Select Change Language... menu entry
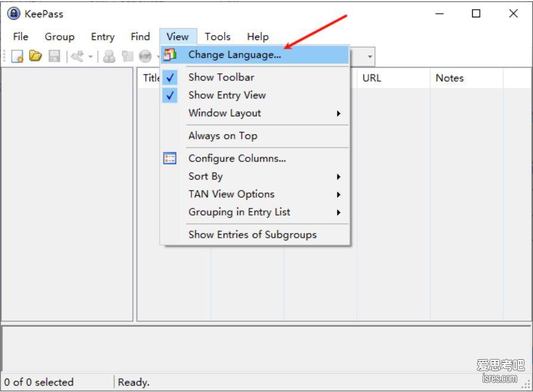This screenshot has height=392, width=533. pos(255,54)
